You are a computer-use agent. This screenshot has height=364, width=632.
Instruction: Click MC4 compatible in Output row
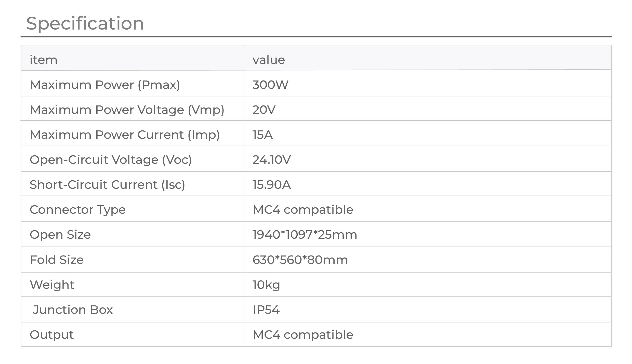coord(303,335)
